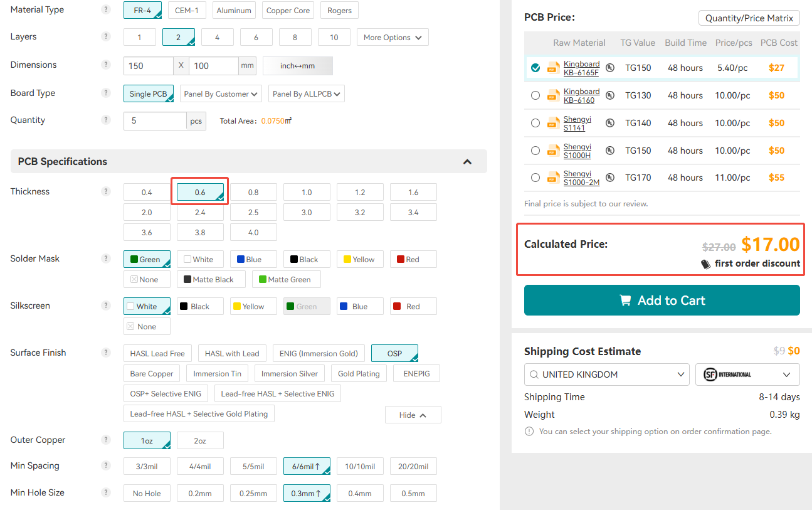Screen dimensions: 812x510
Task: Click the help icon next to Min Hole Size
Action: click(106, 492)
